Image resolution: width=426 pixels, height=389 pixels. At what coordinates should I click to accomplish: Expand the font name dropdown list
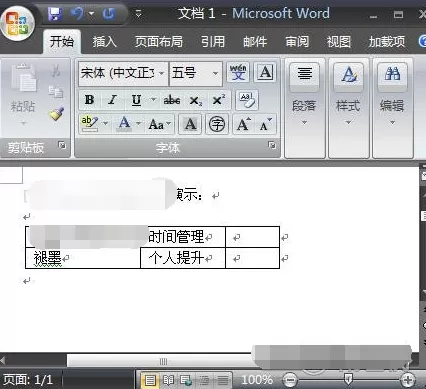(162, 73)
